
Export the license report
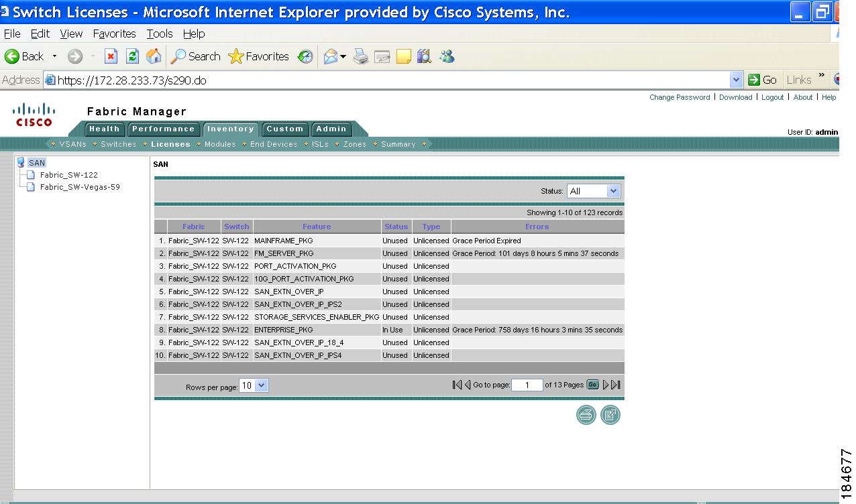610,415
